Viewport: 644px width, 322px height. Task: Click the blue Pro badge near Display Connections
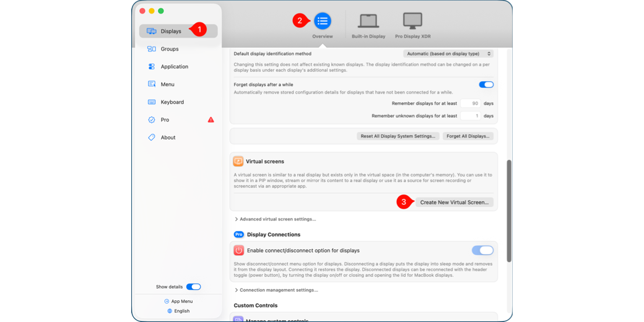238,235
